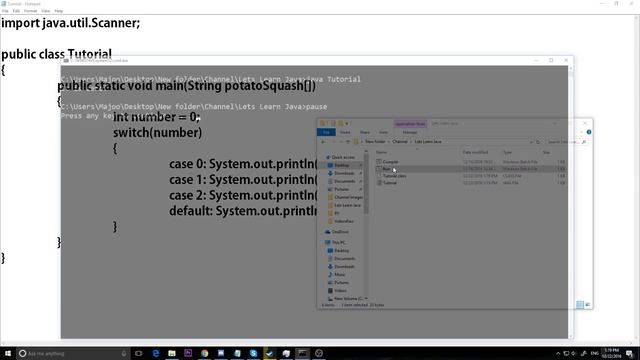Screen dimensions: 640x360
Task: Switch to Explorer's Share ribbon tab
Action: click(365, 132)
